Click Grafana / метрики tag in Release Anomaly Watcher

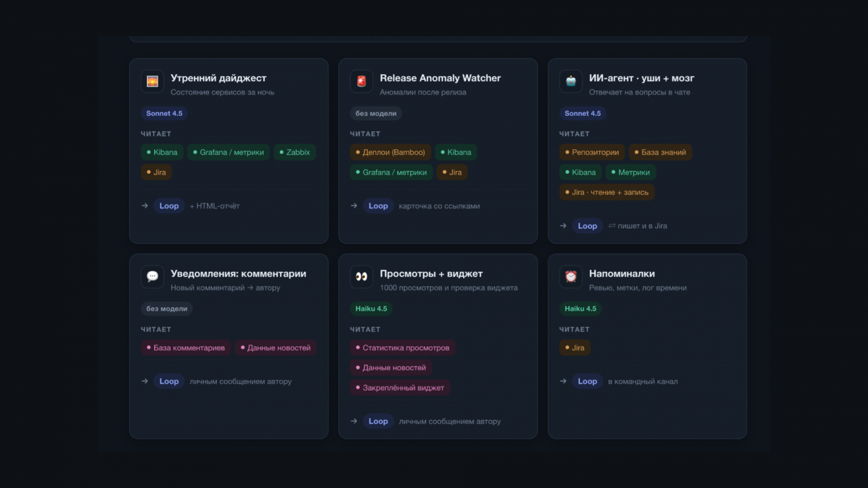pos(392,172)
